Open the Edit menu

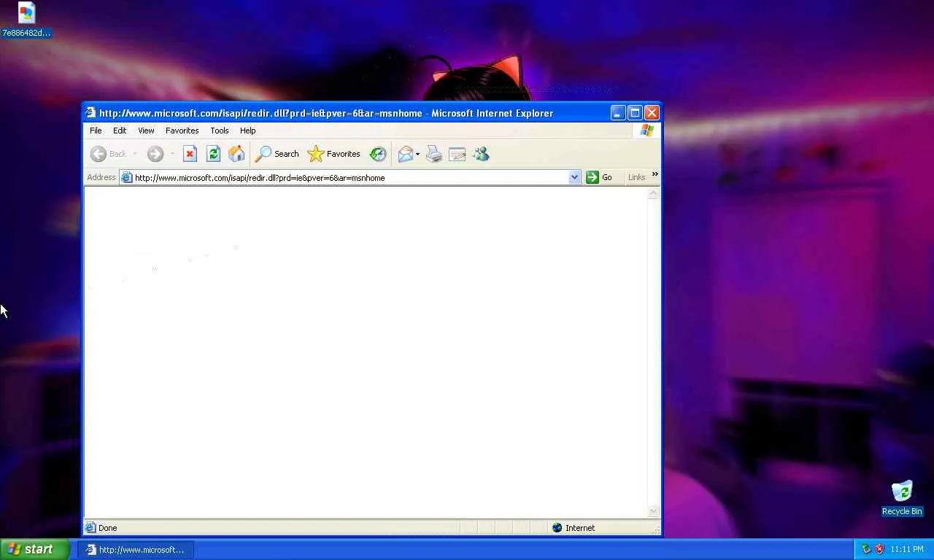[120, 131]
